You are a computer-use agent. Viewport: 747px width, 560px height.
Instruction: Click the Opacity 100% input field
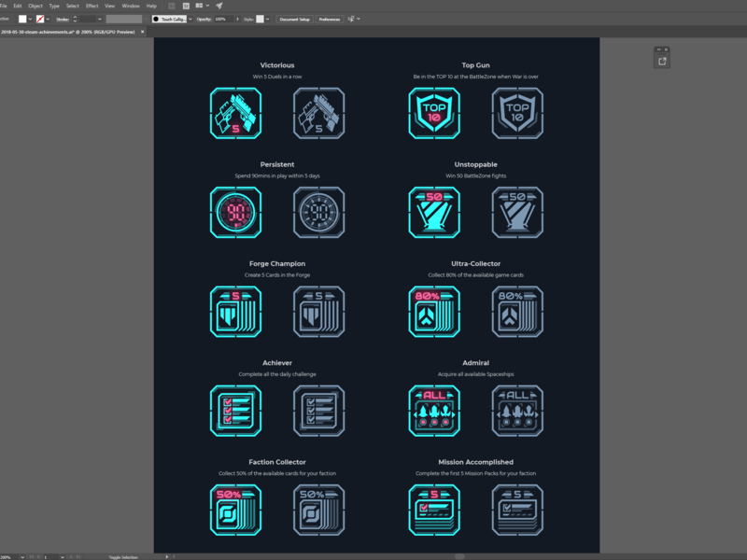pos(224,19)
